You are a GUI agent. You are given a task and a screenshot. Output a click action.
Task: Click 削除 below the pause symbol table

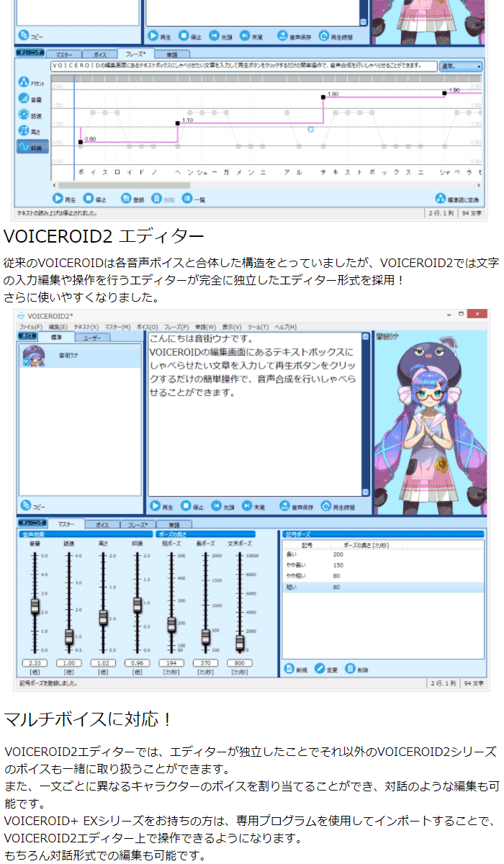(358, 670)
